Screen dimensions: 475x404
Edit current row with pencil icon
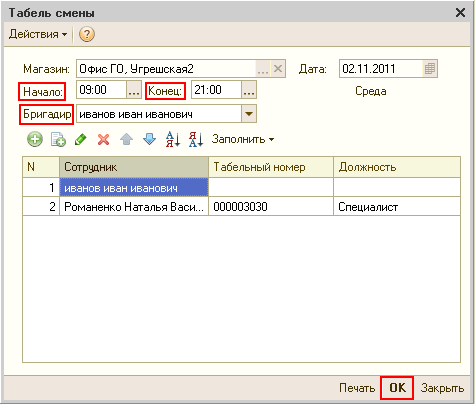click(x=81, y=139)
